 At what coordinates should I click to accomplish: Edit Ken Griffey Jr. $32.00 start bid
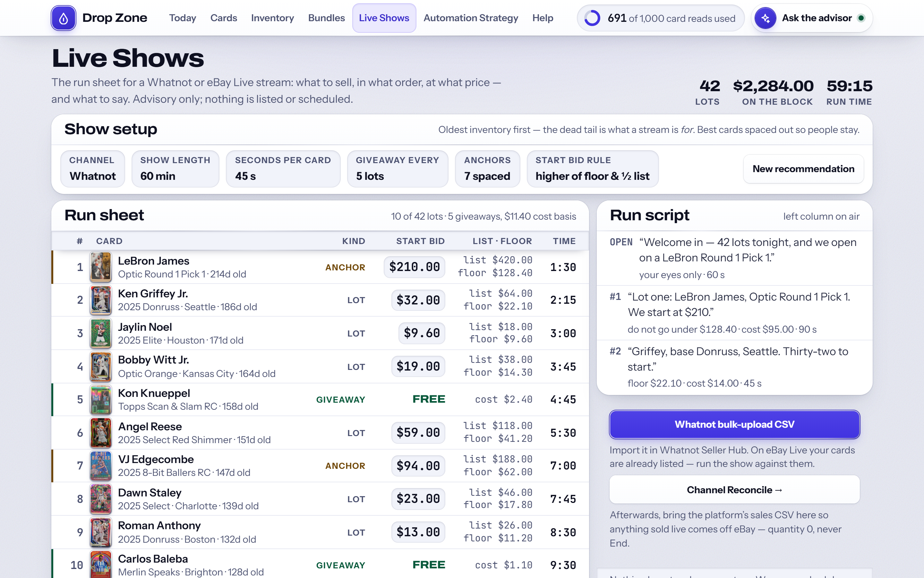tap(418, 300)
